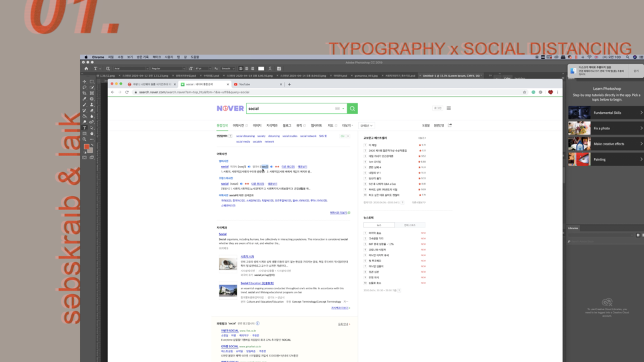
Task: Open the Libraries panel tab
Action: pos(573,228)
